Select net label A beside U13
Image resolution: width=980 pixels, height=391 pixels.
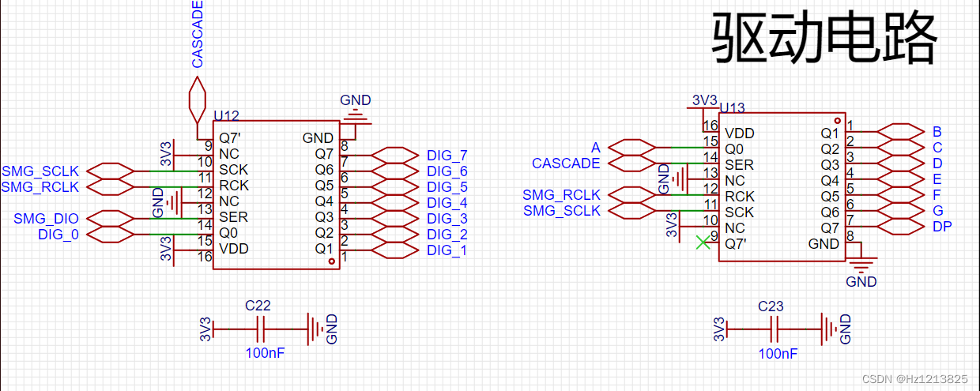[x=596, y=148]
